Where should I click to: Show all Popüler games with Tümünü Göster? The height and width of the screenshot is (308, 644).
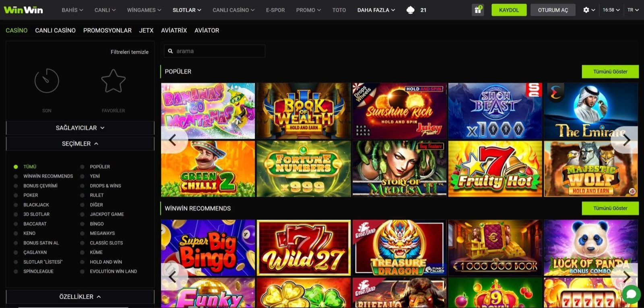tap(610, 72)
